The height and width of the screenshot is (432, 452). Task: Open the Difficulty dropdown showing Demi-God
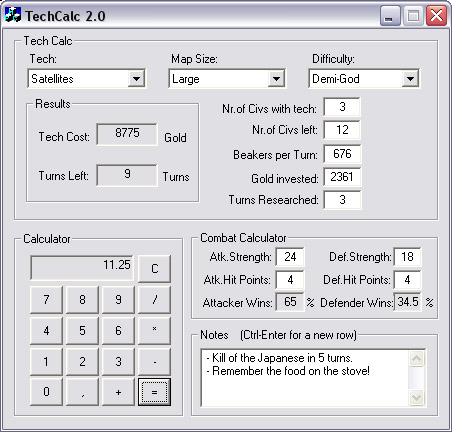click(x=364, y=79)
